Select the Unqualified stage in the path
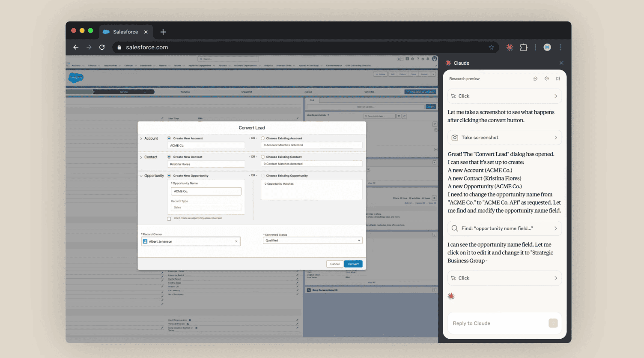644x358 pixels. click(x=247, y=92)
